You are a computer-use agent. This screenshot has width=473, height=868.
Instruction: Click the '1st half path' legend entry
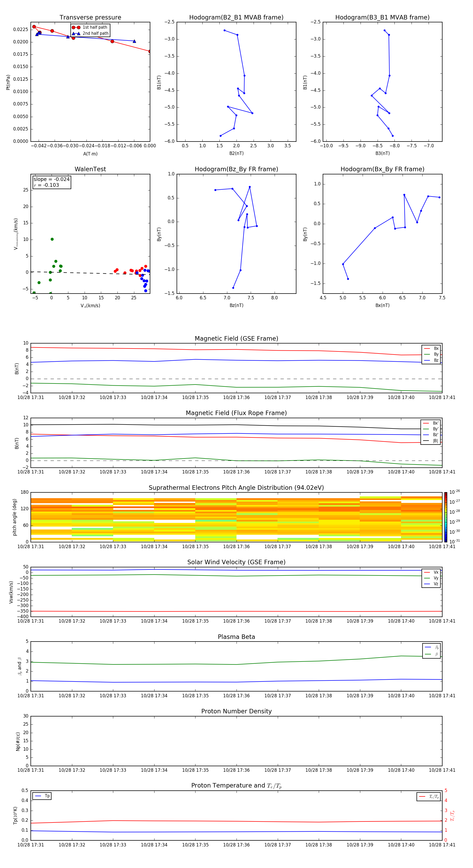(x=90, y=27)
